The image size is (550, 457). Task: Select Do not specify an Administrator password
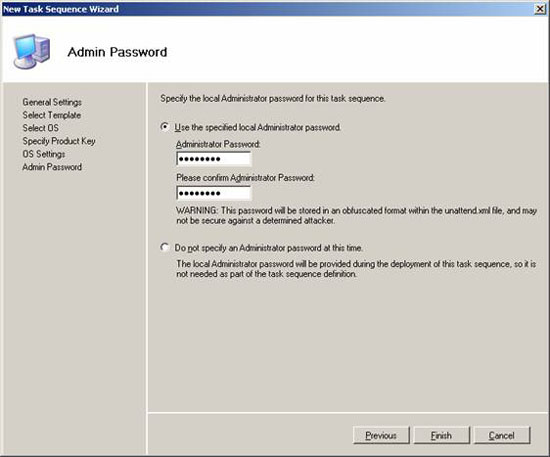click(165, 247)
